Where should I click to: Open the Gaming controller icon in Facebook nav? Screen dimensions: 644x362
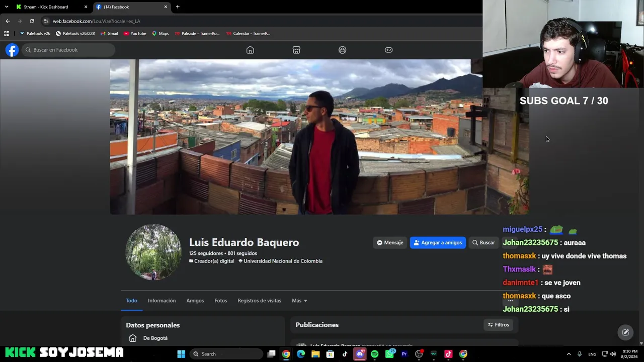(x=389, y=50)
